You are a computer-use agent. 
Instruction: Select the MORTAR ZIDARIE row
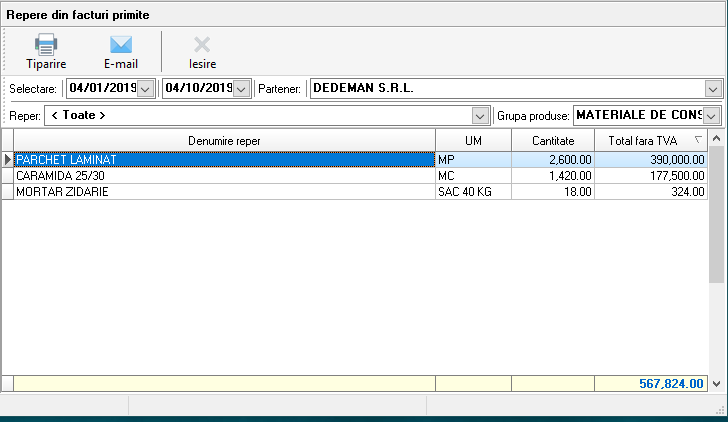224,191
